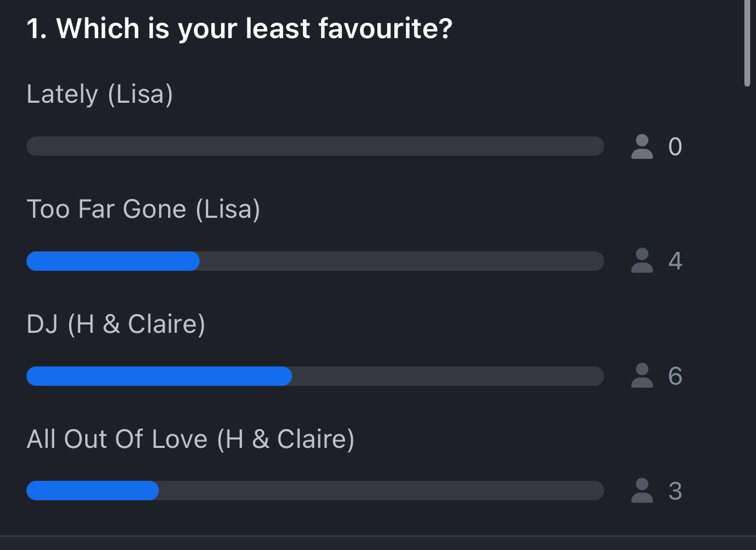This screenshot has width=756, height=550.
Task: Click the voter icon beside All Out Of Love
Action: click(x=642, y=491)
